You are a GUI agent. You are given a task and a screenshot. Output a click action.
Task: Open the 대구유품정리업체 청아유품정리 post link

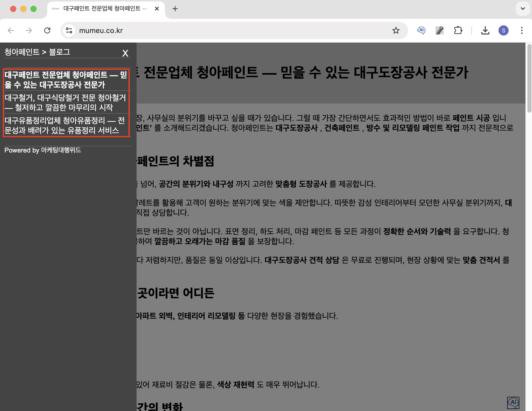[x=64, y=125]
